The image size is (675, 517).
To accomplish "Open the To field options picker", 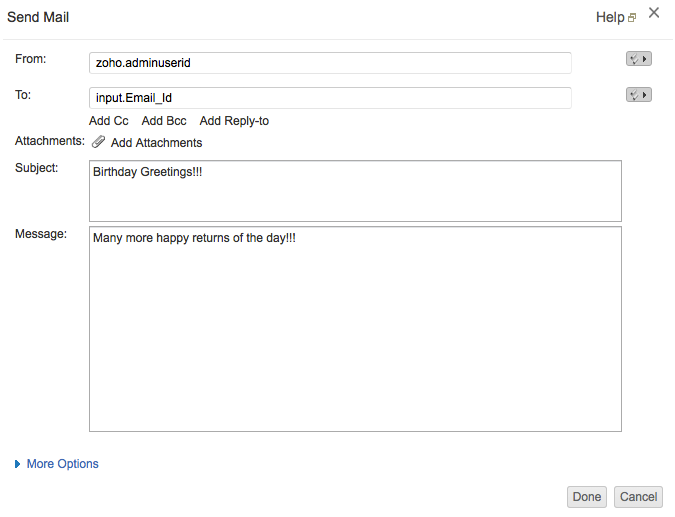I will 639,95.
